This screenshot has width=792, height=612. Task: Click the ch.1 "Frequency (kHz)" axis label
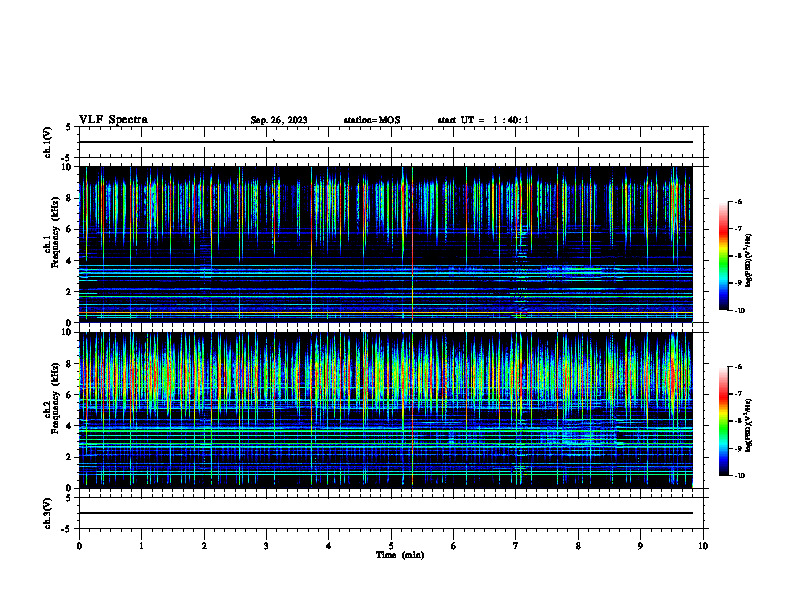tap(55, 232)
